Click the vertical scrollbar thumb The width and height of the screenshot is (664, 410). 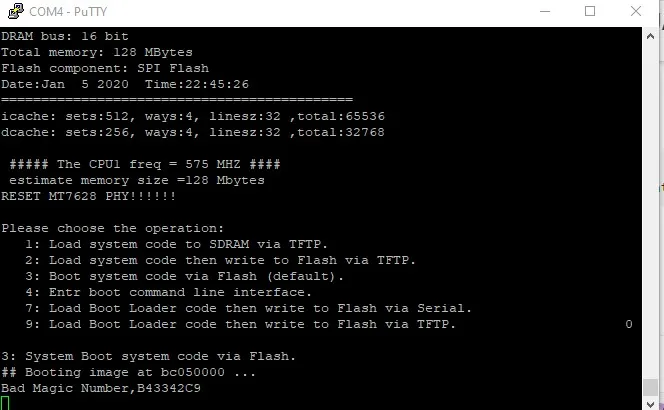tap(650, 387)
